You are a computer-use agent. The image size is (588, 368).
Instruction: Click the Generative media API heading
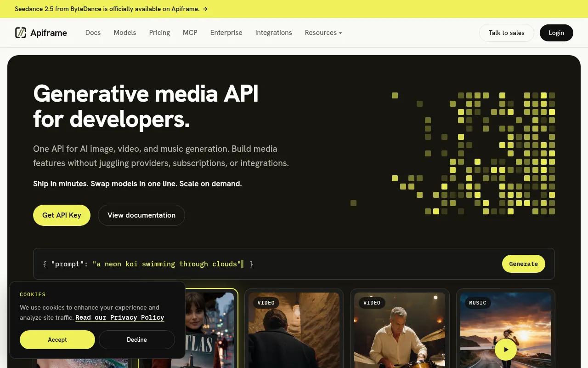click(x=146, y=106)
